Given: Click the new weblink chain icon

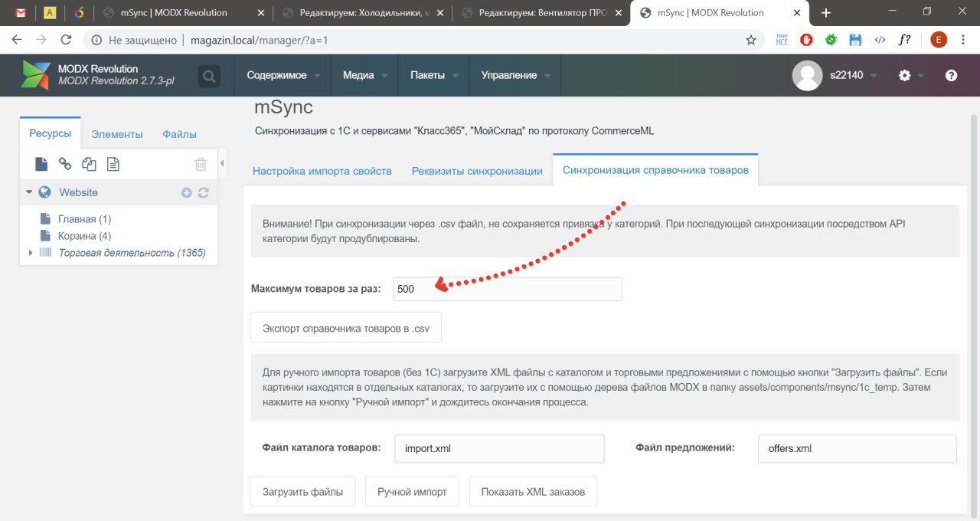Looking at the screenshot, I should tap(65, 163).
